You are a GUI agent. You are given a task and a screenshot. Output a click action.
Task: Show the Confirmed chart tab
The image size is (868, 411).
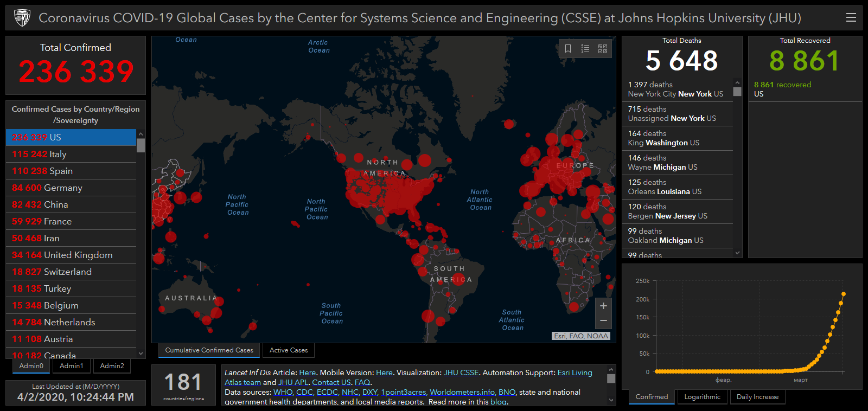pos(652,397)
